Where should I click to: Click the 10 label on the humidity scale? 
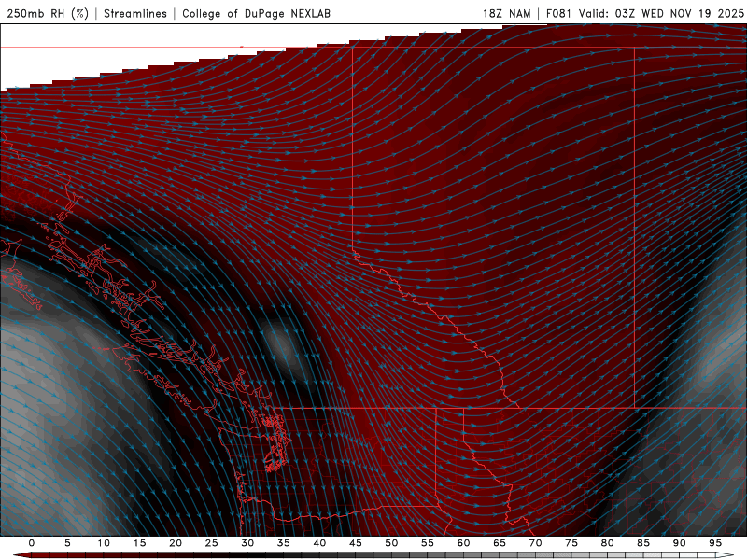pyautogui.click(x=104, y=543)
